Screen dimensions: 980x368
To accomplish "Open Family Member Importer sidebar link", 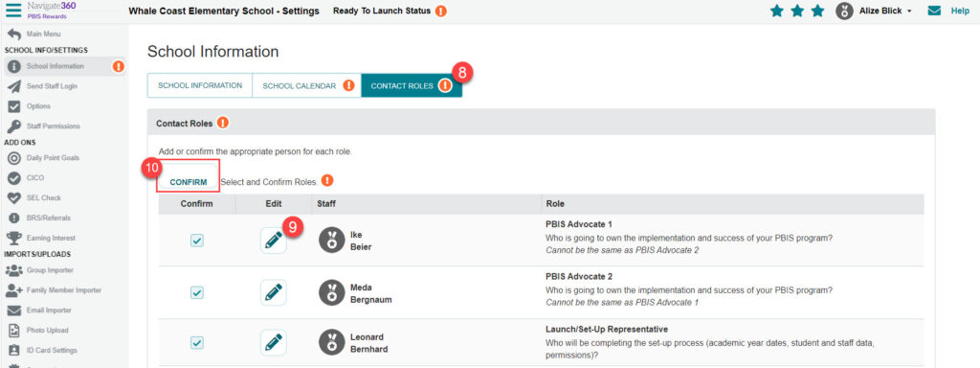I will (64, 290).
